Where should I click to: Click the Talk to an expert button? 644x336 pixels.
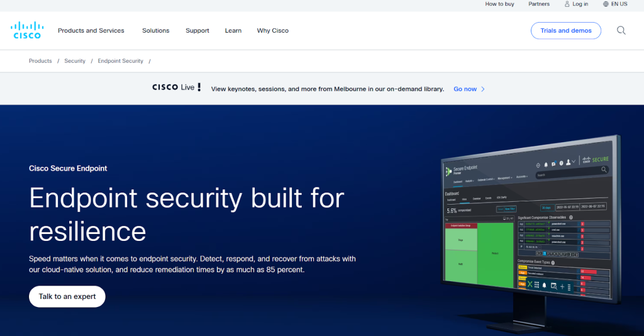pyautogui.click(x=67, y=296)
